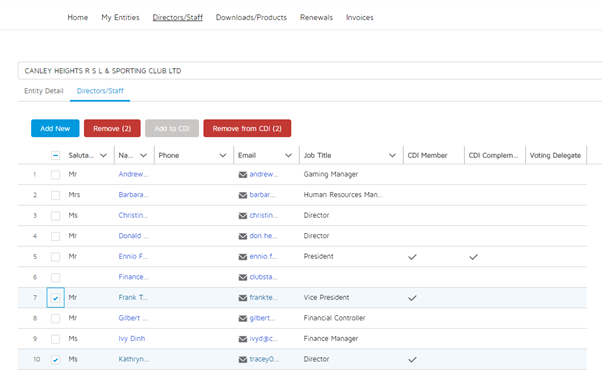Open the Invoices menu item
The image size is (602, 372).
pyautogui.click(x=359, y=17)
